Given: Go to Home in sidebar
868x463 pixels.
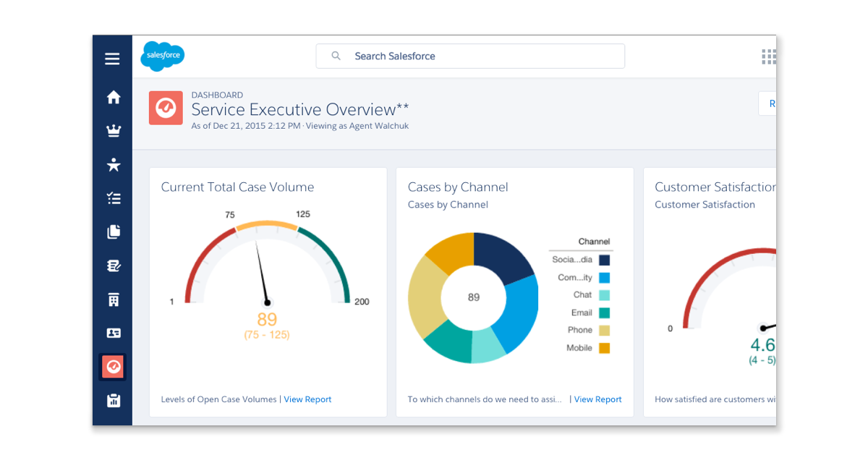Looking at the screenshot, I should coord(114,97).
